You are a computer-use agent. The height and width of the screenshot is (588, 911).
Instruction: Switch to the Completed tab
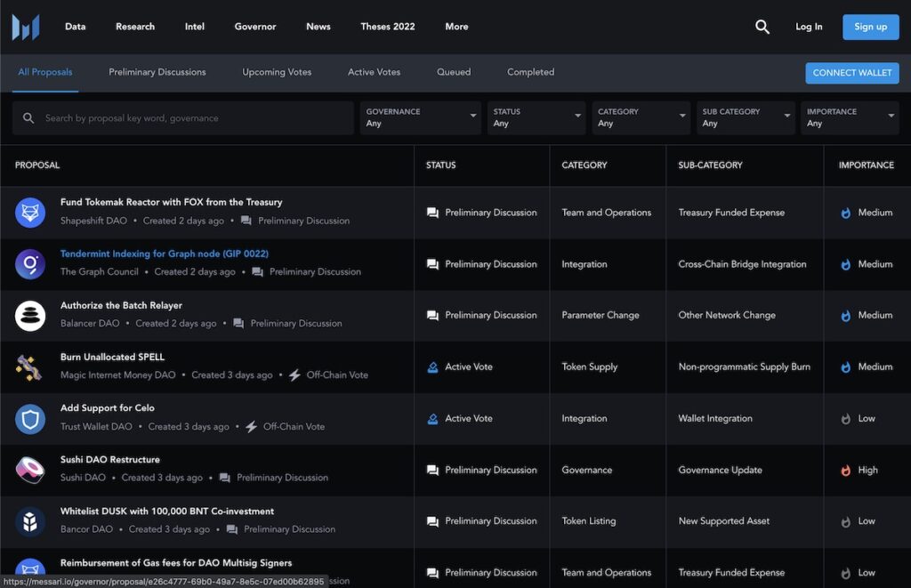pos(530,72)
